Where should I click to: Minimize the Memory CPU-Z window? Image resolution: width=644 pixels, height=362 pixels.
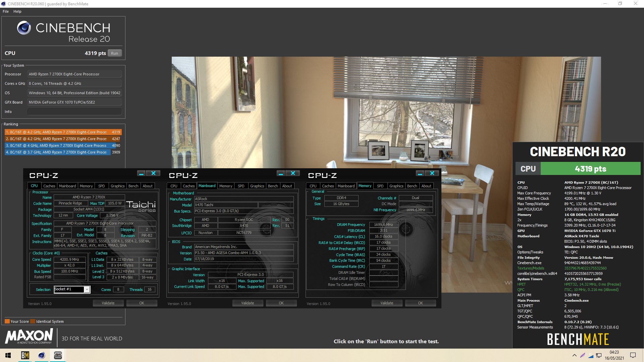point(420,173)
